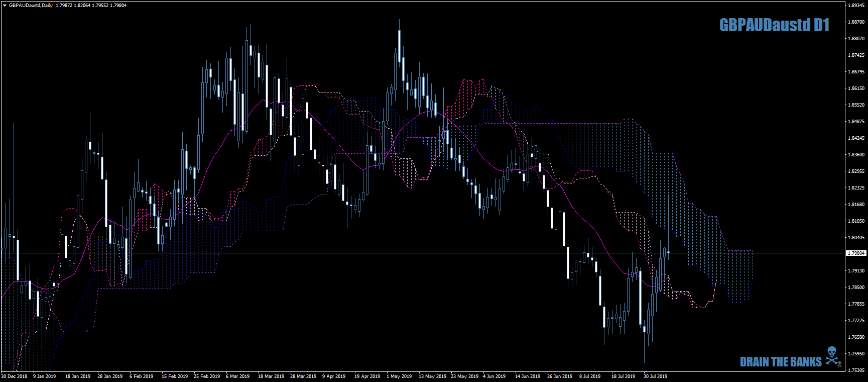The image size is (868, 382).
Task: Click the 6 Feb 2019 date on the time axis
Action: click(x=142, y=376)
